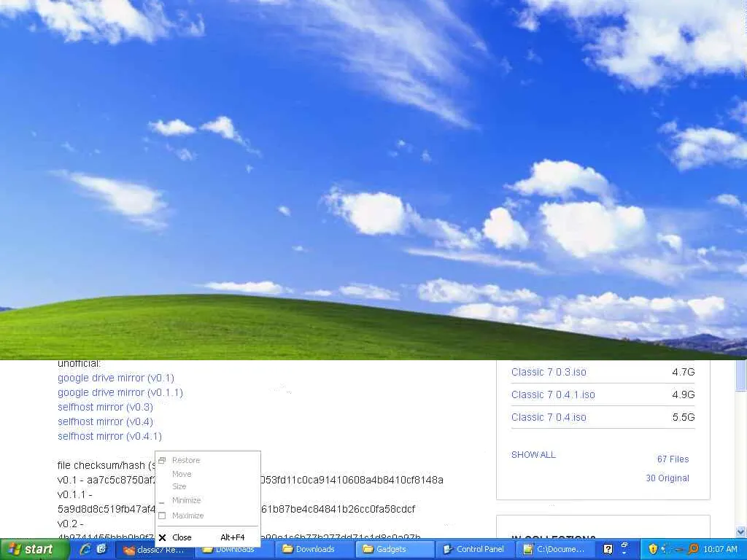Screen dimensions: 747x560
Task: Click the page scrollbar down arrow
Action: click(x=741, y=532)
